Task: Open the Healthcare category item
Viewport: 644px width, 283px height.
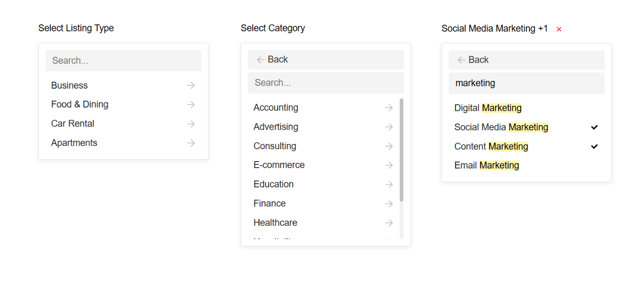Action: pos(275,223)
